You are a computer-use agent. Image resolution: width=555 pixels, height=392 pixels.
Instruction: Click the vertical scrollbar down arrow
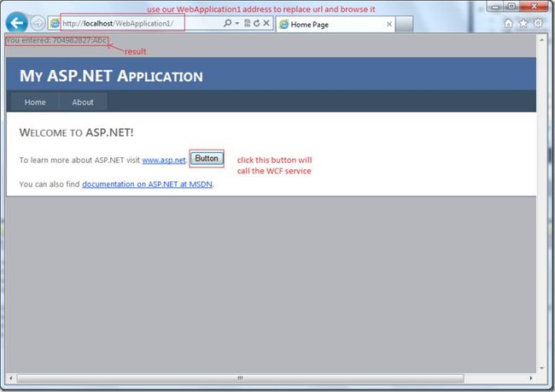tap(542, 368)
